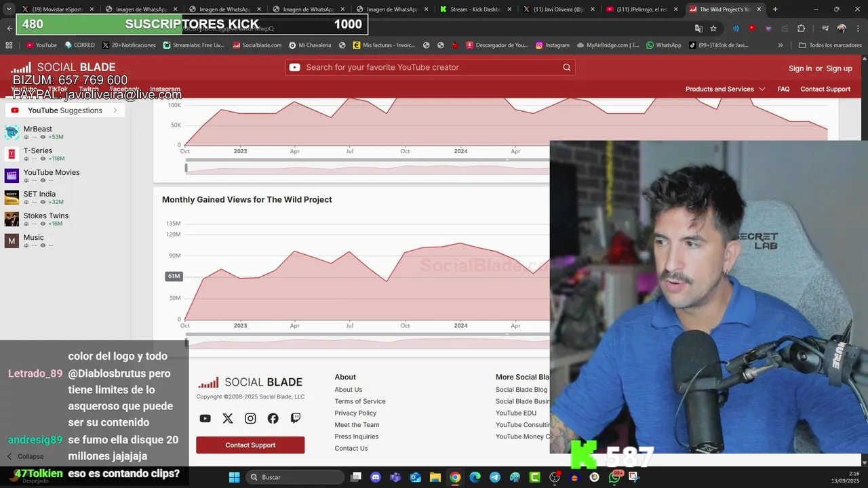Open WhatsApp from the taskbar
868x488 pixels.
point(614,477)
